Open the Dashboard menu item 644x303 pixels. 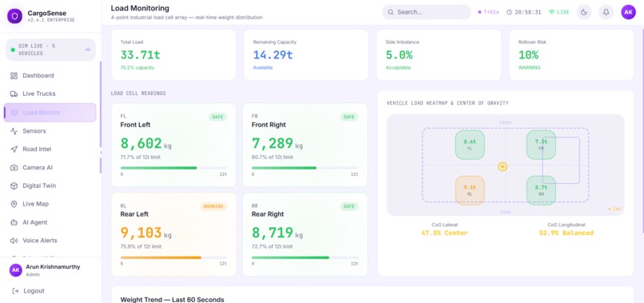pyautogui.click(x=50, y=76)
